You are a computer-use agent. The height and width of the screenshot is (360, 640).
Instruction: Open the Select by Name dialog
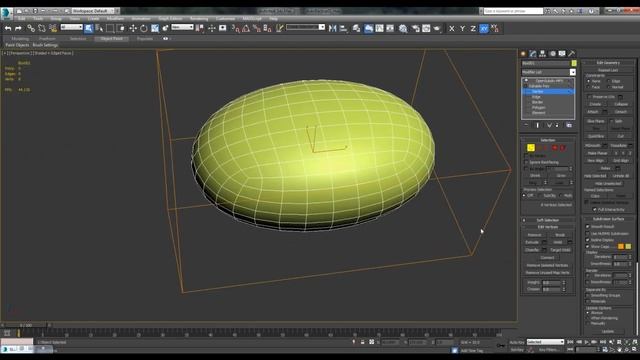(99, 28)
